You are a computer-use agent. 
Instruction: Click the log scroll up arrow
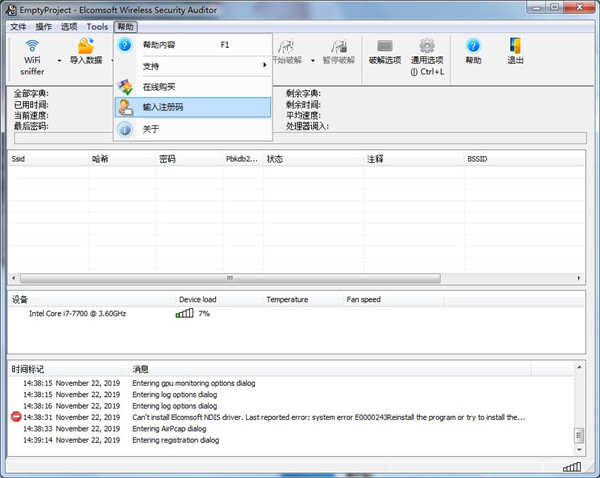click(579, 367)
